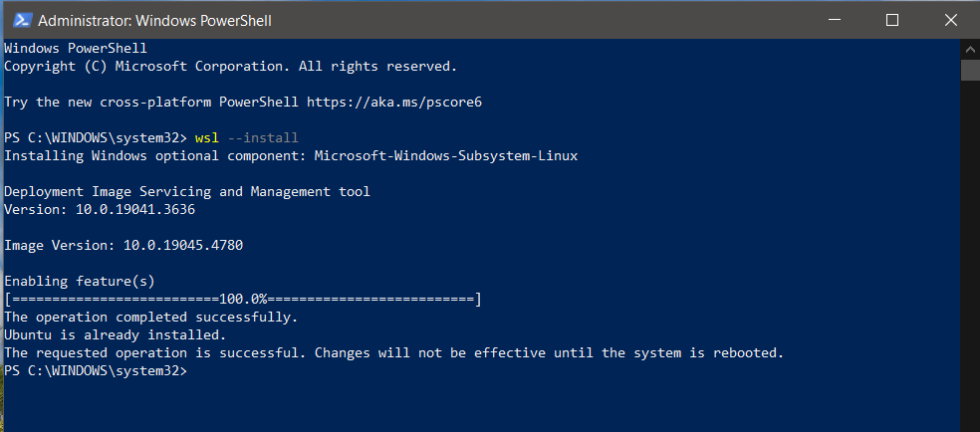Open the PowerShell icon system menu
Image resolution: width=980 pixels, height=432 pixels.
click(x=23, y=20)
